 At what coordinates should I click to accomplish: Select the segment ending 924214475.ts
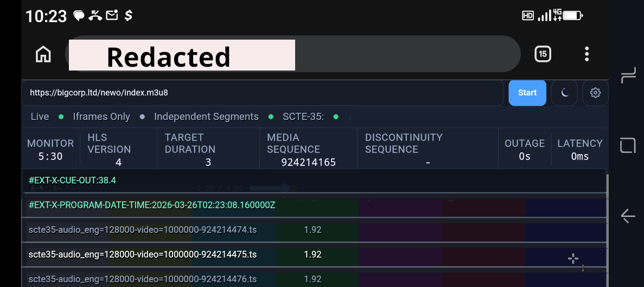[x=142, y=254]
